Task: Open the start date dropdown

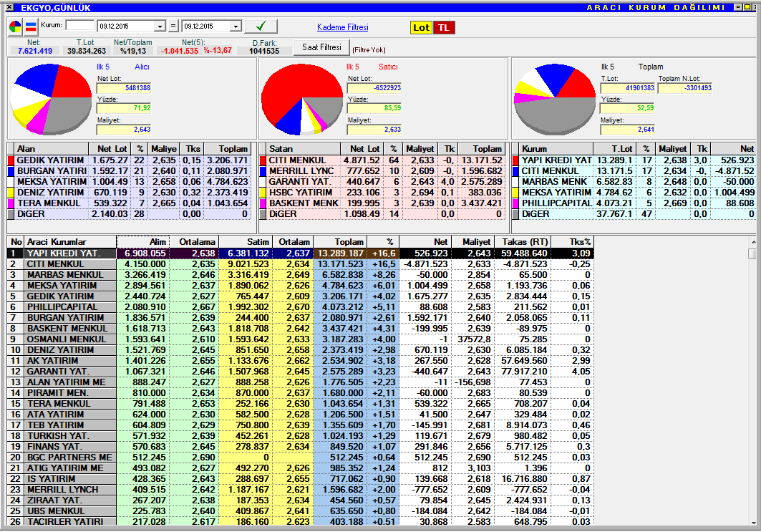Action: click(x=159, y=26)
